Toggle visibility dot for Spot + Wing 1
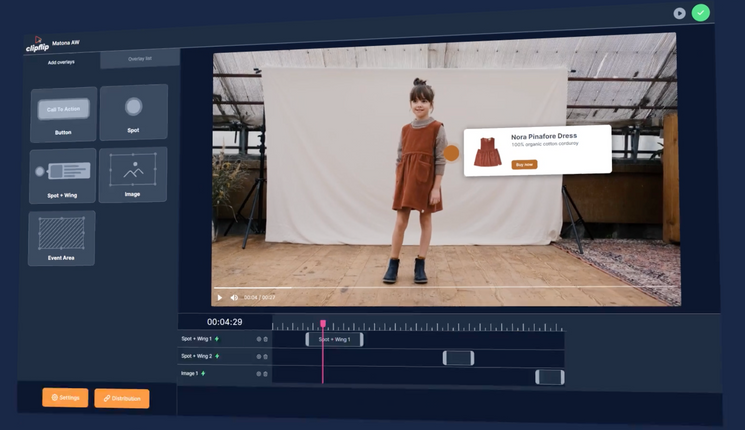The image size is (745, 430). point(258,339)
